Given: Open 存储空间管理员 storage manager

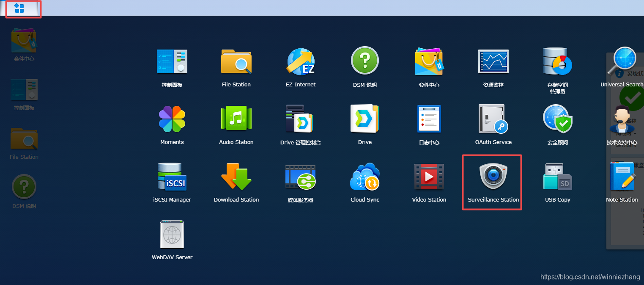Looking at the screenshot, I should point(558,62).
